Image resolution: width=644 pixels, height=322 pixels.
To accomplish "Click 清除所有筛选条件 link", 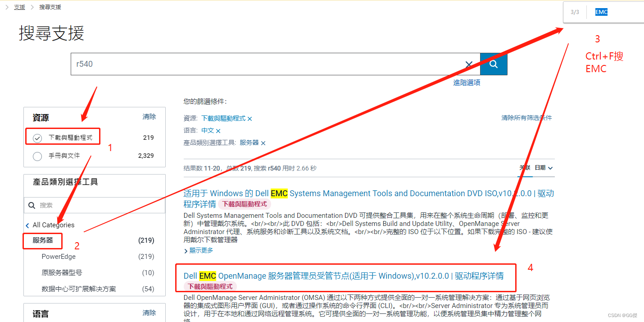I will click(526, 118).
